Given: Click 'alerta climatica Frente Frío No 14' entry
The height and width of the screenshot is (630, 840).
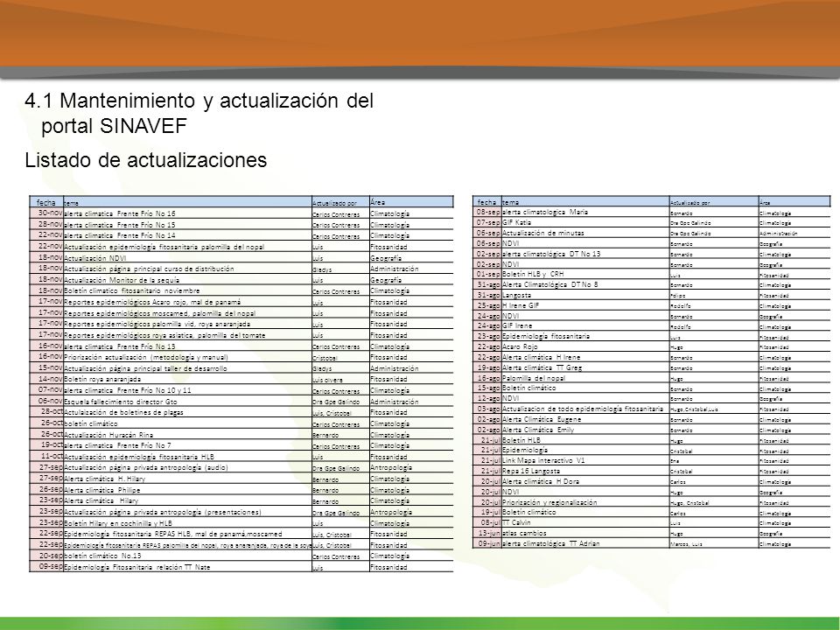Looking at the screenshot, I should [x=120, y=235].
